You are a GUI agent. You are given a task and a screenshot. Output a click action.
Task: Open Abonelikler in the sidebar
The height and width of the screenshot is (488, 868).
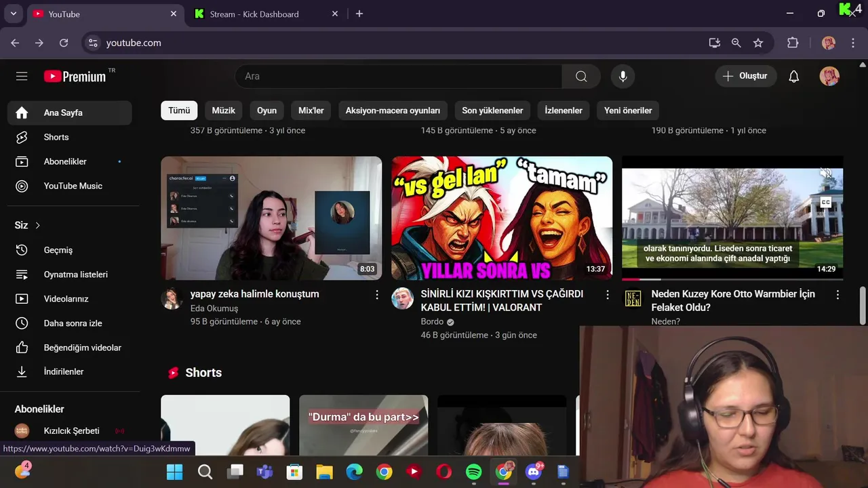pos(70,161)
